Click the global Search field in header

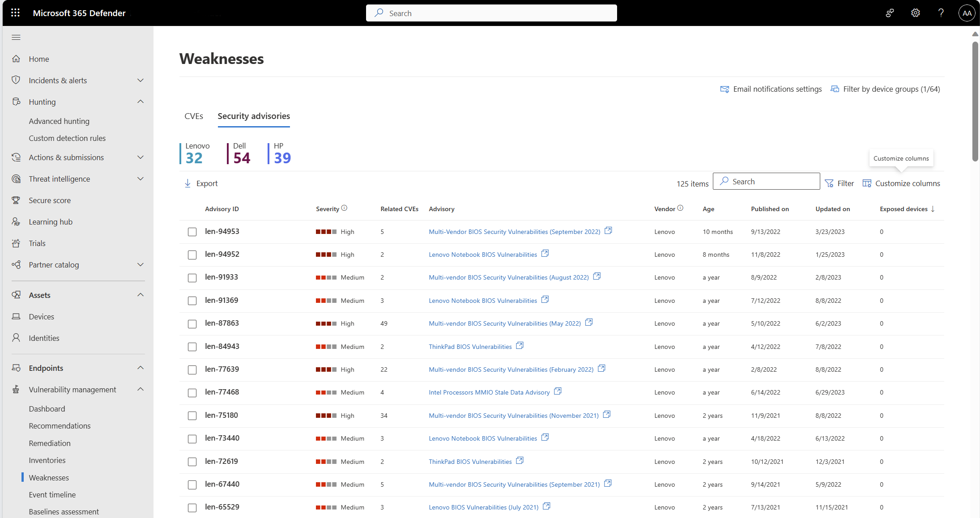coord(491,13)
